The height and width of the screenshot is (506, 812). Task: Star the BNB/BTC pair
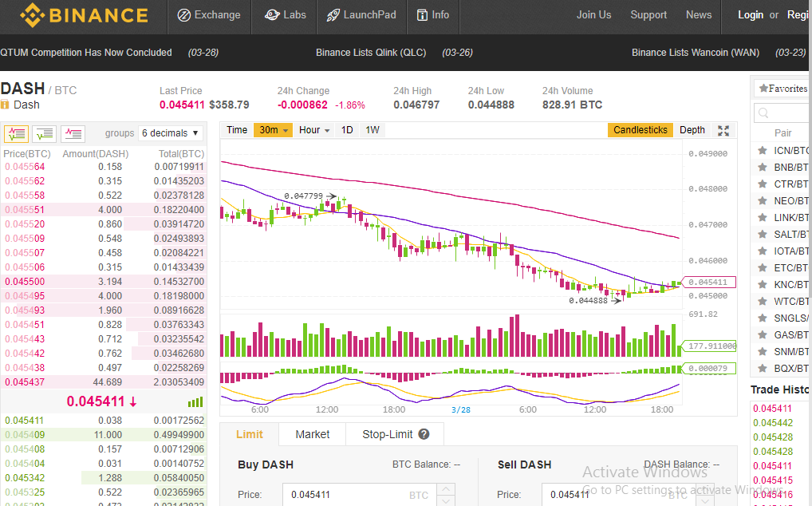click(763, 168)
